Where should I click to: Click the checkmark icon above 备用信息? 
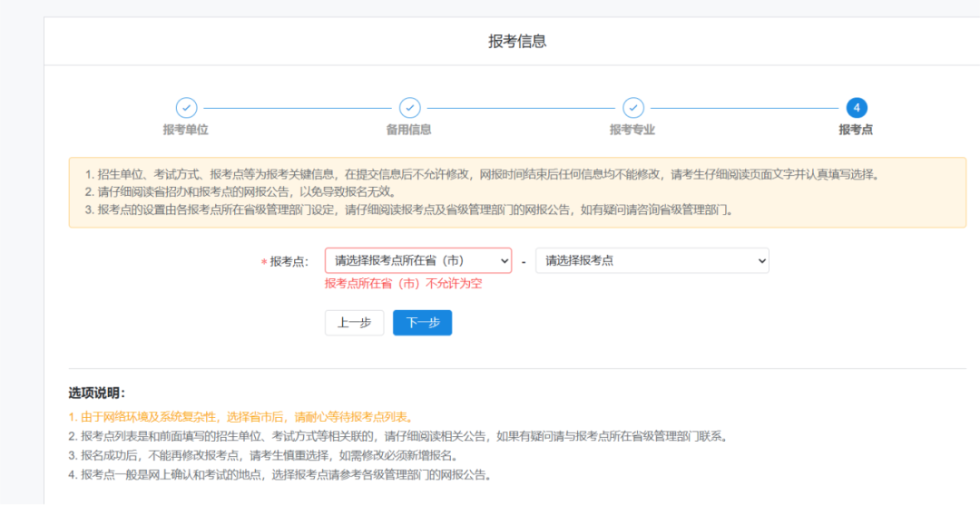pyautogui.click(x=409, y=108)
